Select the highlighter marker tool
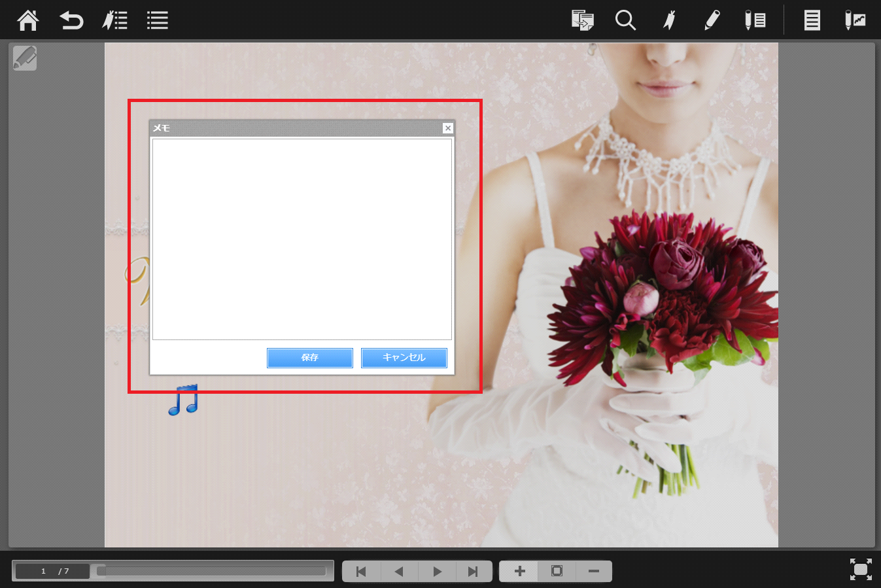The height and width of the screenshot is (588, 881). pyautogui.click(x=668, y=20)
